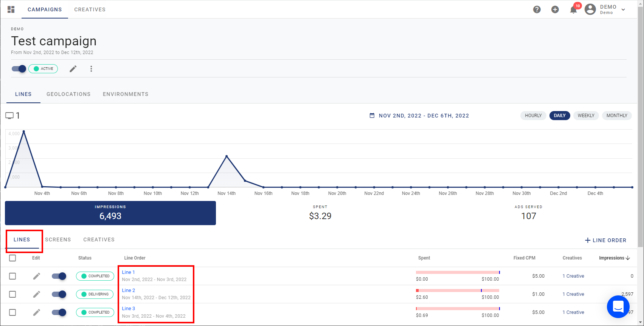
Task: Open the notifications bell
Action: 573,10
